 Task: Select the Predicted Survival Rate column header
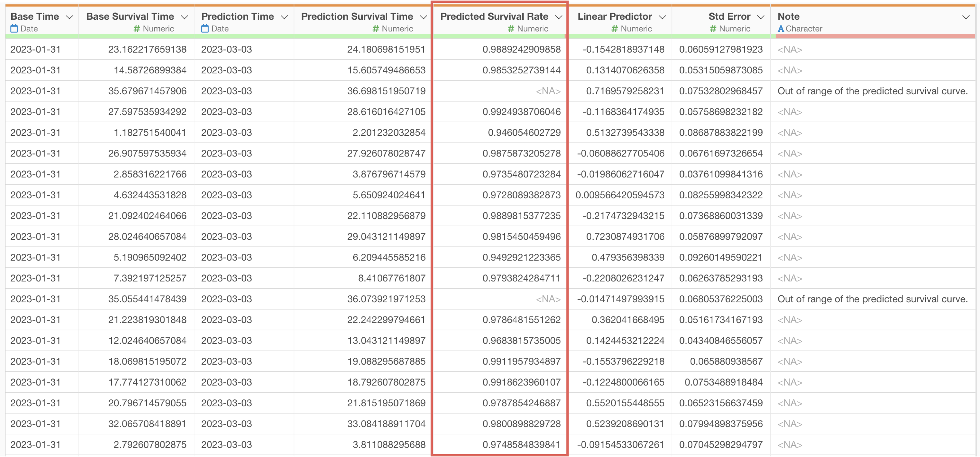(x=494, y=16)
